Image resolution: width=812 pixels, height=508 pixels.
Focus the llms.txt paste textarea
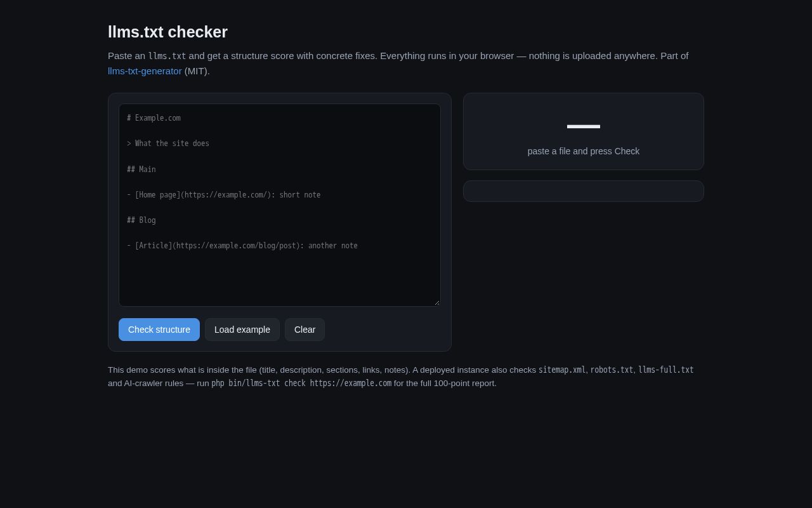[x=280, y=205]
